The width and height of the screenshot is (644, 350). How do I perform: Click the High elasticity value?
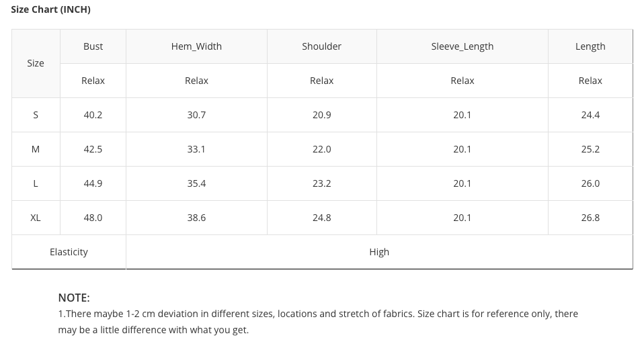click(x=379, y=252)
